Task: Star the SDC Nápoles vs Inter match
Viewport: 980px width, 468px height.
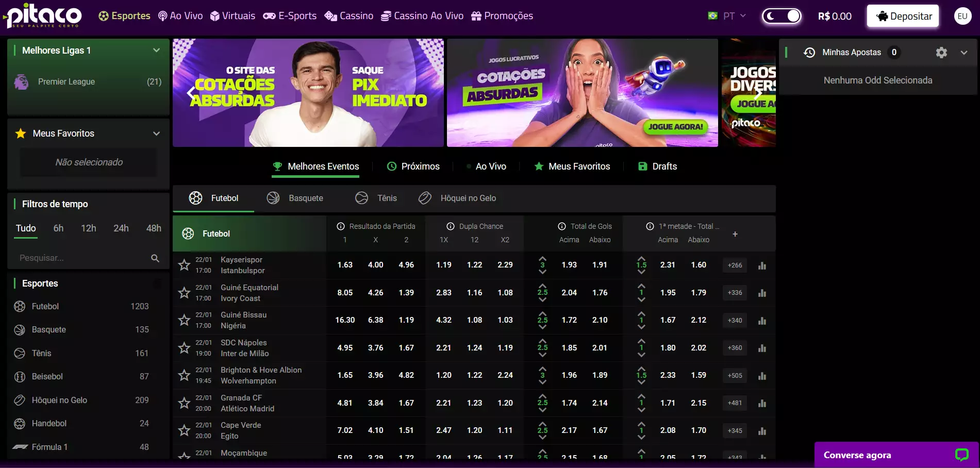Action: click(184, 348)
